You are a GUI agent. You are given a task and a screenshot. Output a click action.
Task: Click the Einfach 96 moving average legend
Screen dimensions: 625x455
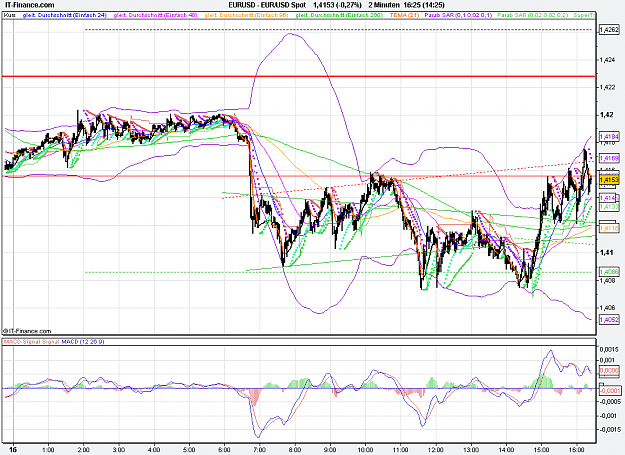click(246, 15)
